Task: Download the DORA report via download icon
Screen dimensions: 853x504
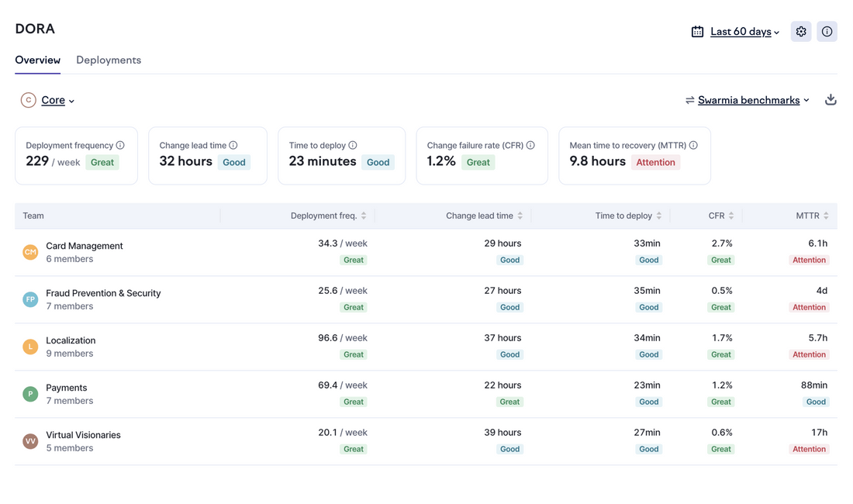Action: (x=831, y=100)
